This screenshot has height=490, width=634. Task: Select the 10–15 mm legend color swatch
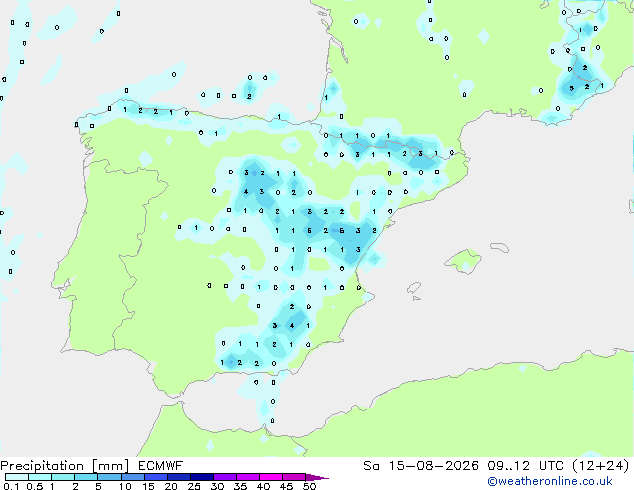[132, 477]
